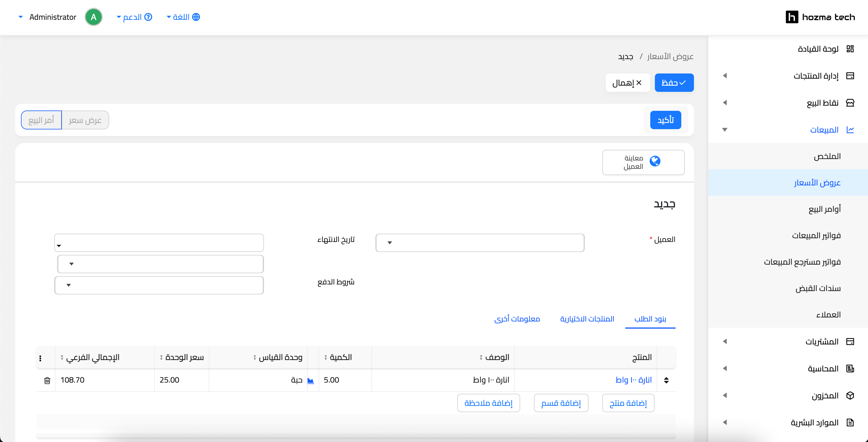Open the العميل customer dropdown

pos(480,243)
